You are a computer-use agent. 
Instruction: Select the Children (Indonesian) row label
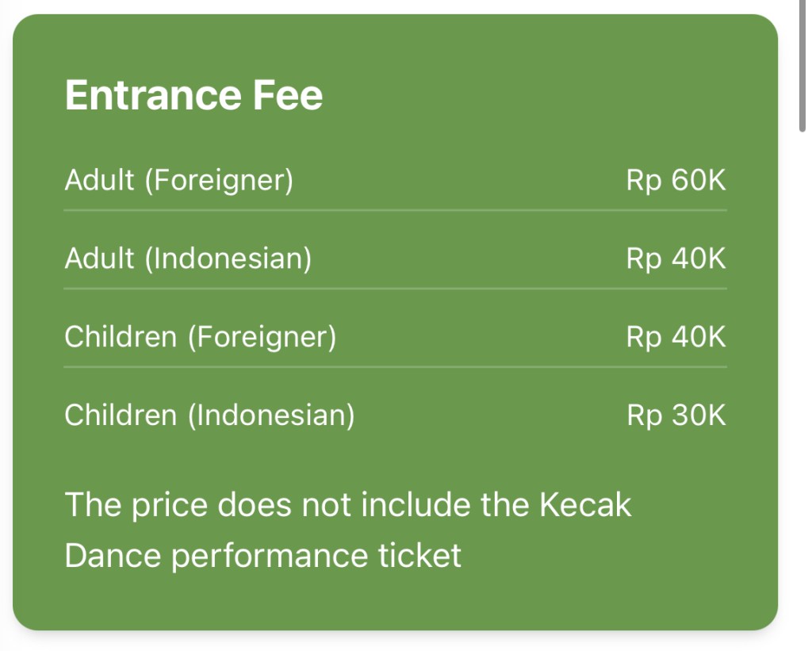coord(209,415)
